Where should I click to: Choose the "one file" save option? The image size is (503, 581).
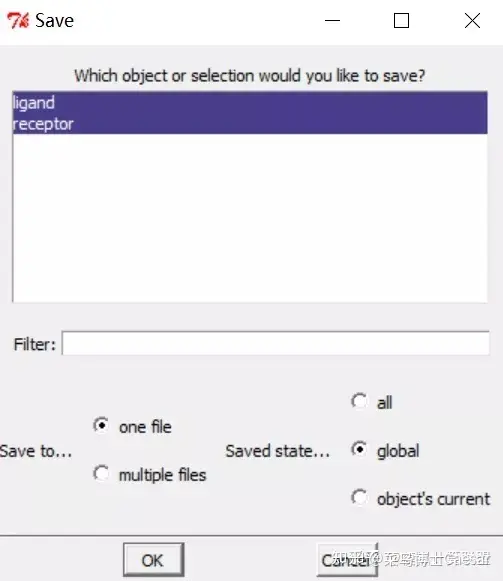(132, 426)
